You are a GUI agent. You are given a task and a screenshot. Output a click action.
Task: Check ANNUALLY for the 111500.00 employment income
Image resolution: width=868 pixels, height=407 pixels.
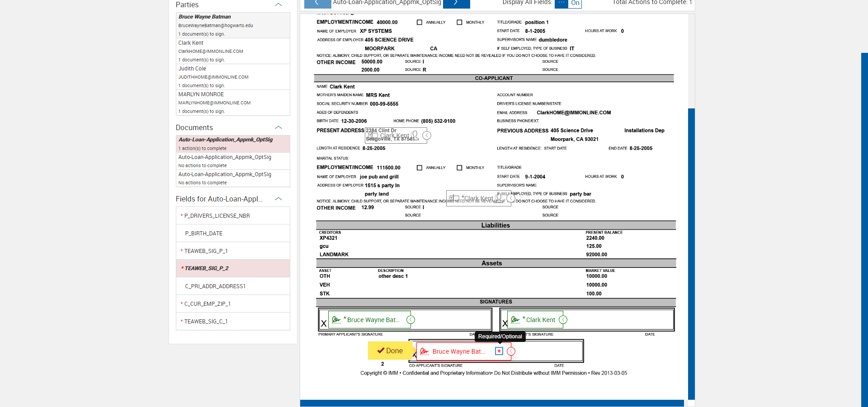[420, 168]
